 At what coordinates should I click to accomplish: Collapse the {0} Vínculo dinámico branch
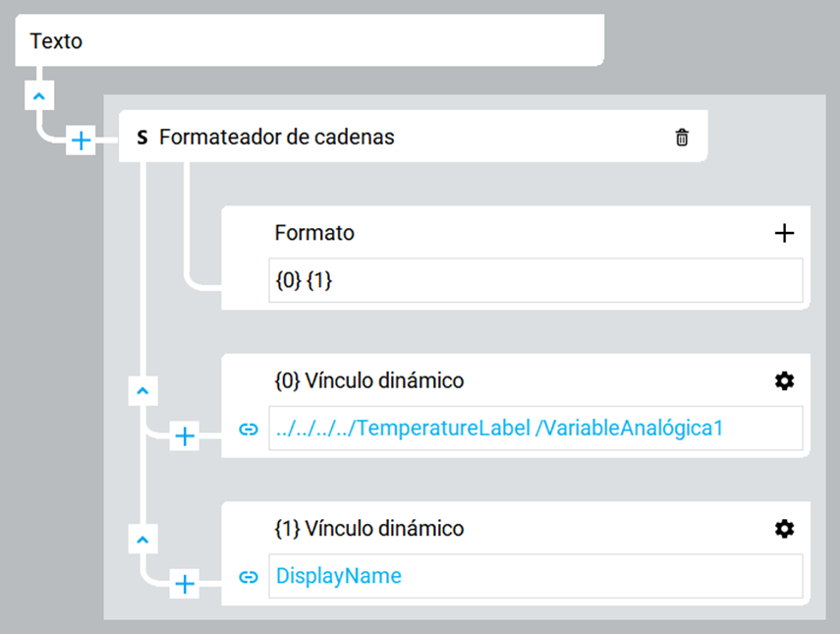(143, 391)
